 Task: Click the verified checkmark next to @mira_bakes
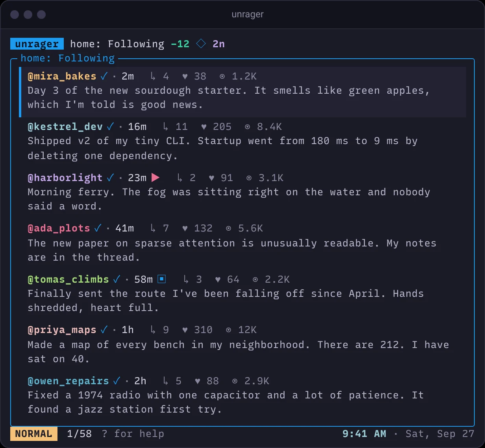pyautogui.click(x=104, y=76)
